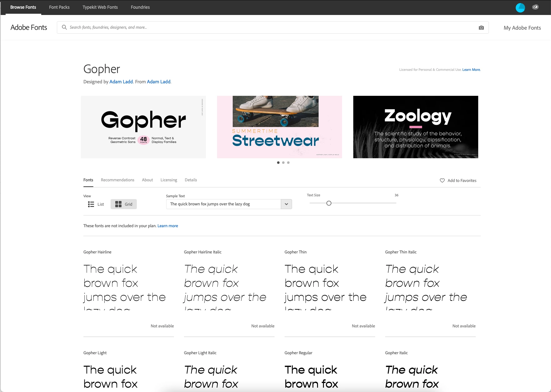
Task: Click the Gopher Regular font name
Action: tap(298, 353)
